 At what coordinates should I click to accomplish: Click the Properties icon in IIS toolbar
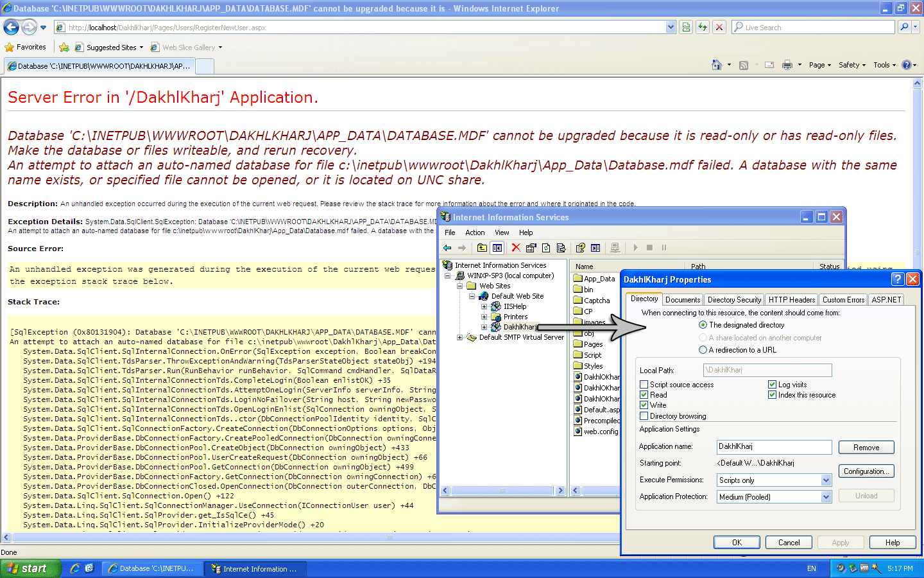point(531,248)
